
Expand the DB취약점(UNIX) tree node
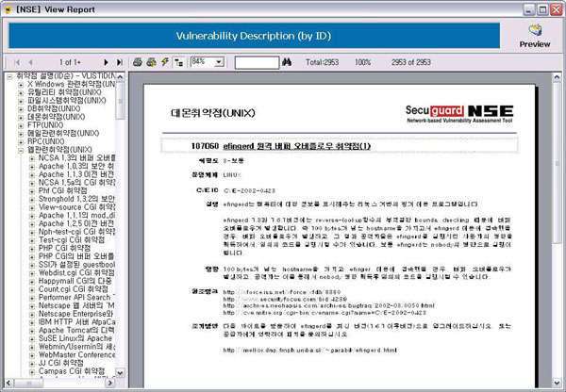pyautogui.click(x=21, y=108)
